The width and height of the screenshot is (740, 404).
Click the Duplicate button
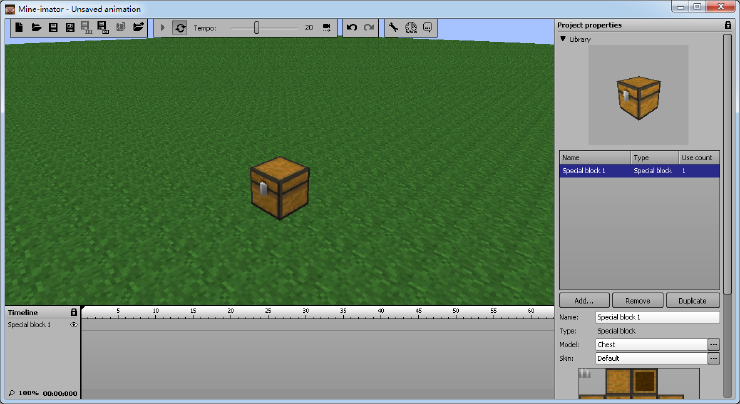pos(692,301)
